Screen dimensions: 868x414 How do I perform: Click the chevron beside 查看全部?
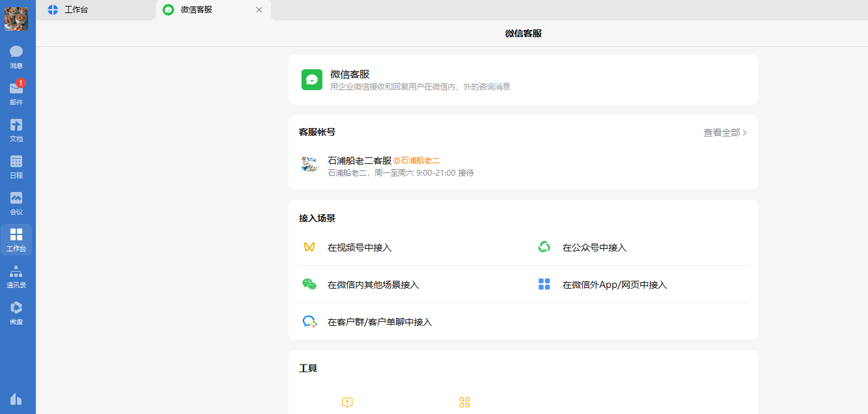click(x=745, y=133)
